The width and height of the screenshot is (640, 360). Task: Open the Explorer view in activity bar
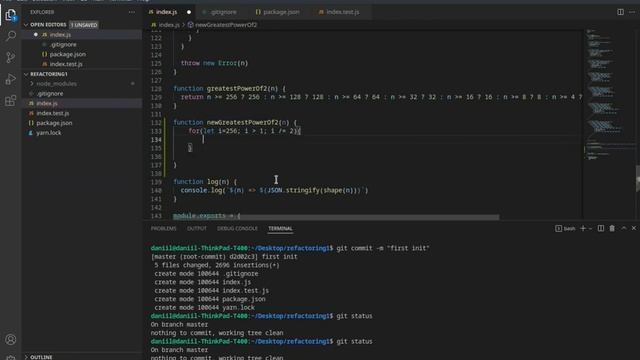click(x=11, y=16)
